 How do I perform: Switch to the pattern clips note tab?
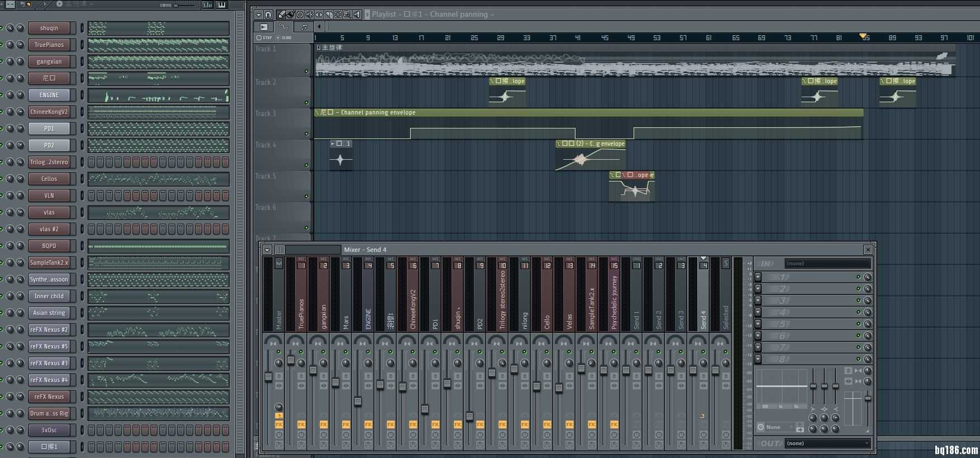point(304,26)
